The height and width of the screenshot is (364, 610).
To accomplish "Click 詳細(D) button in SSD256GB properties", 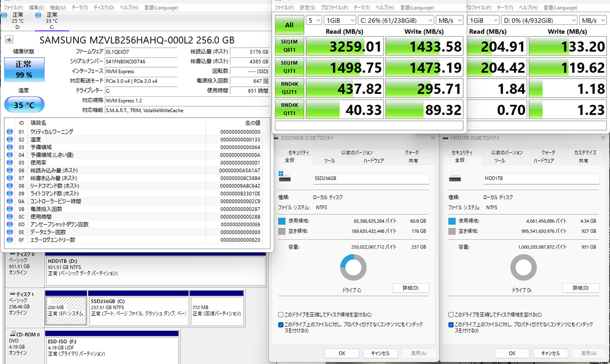I will pyautogui.click(x=410, y=288).
